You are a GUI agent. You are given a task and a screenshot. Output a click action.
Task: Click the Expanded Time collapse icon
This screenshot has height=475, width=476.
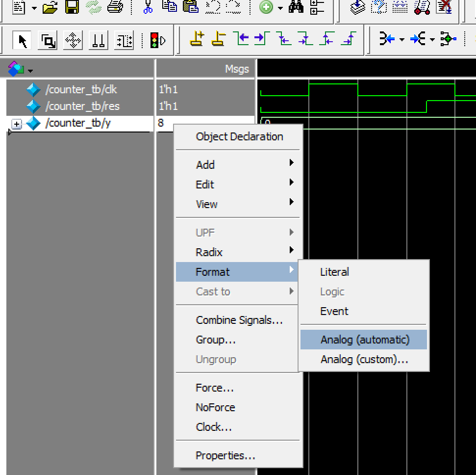pos(387,39)
